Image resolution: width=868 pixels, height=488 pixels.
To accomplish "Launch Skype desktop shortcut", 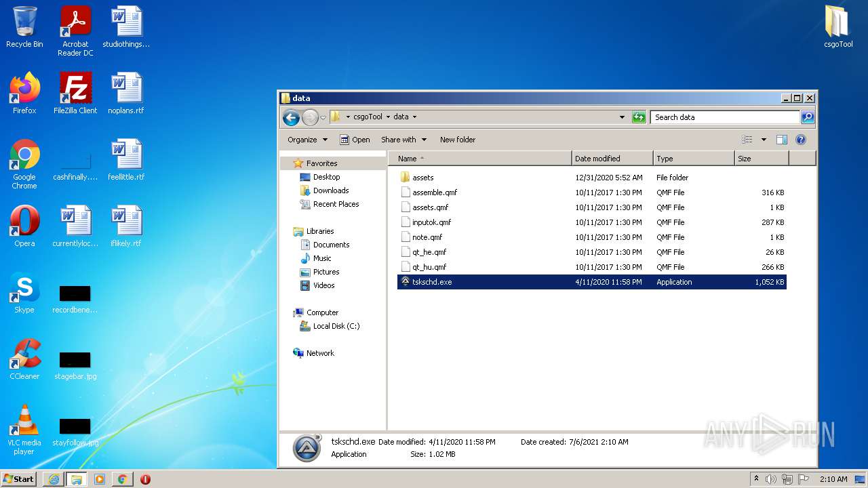I will coord(24,293).
